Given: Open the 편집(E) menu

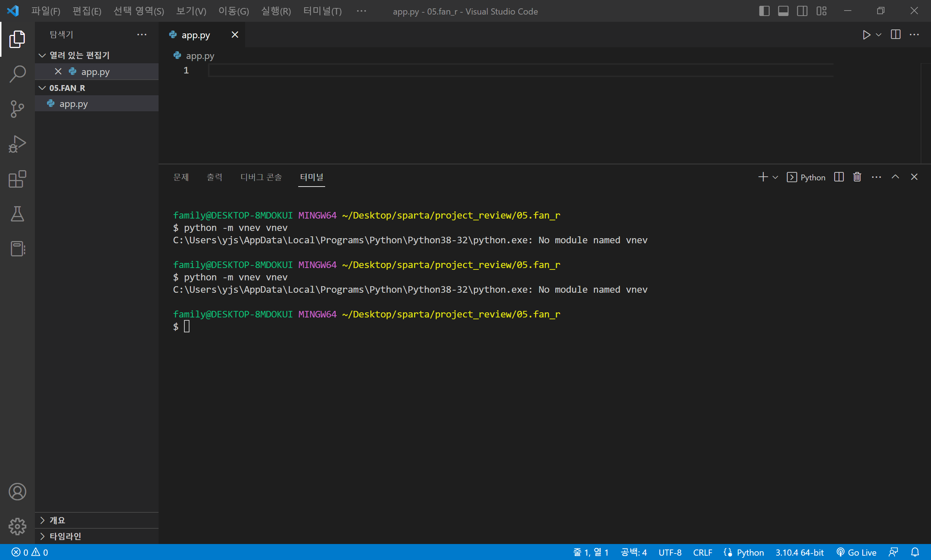Looking at the screenshot, I should [87, 11].
